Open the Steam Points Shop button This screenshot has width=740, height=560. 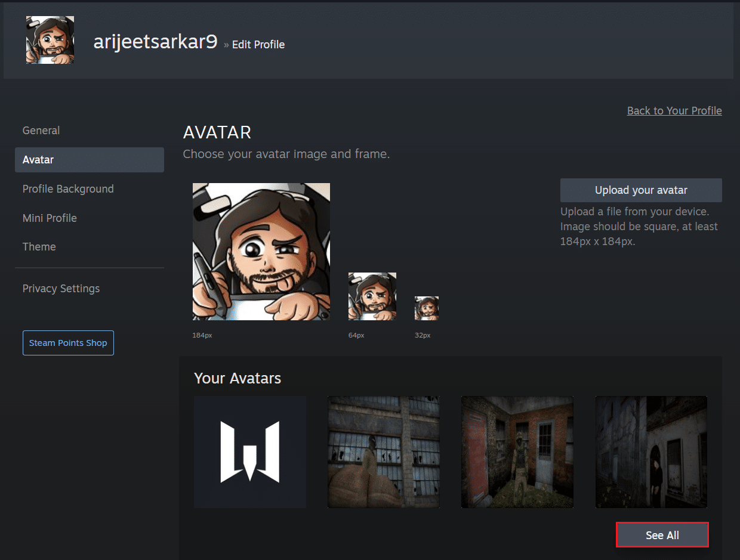pyautogui.click(x=68, y=343)
